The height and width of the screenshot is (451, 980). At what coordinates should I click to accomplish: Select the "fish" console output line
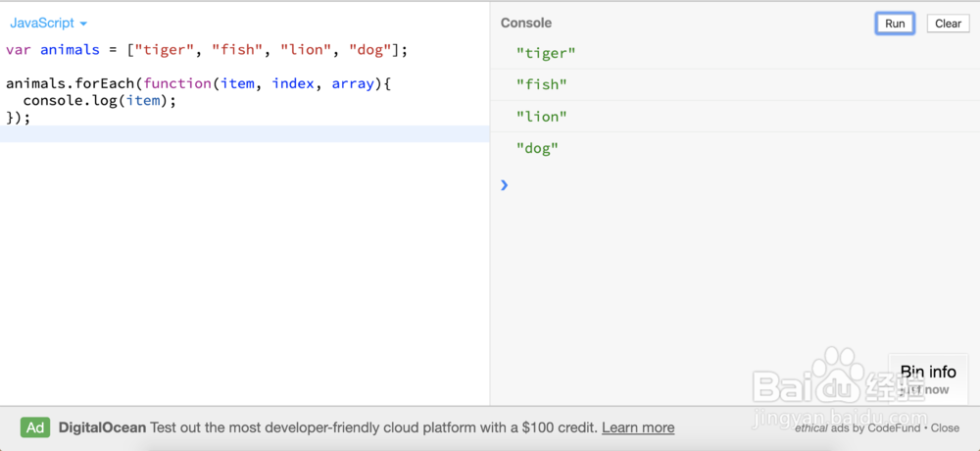[542, 84]
